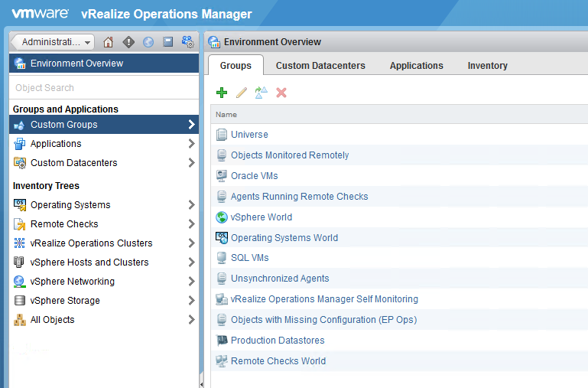Open the Administration dropdown selector
This screenshot has height=388, width=588.
(53, 42)
